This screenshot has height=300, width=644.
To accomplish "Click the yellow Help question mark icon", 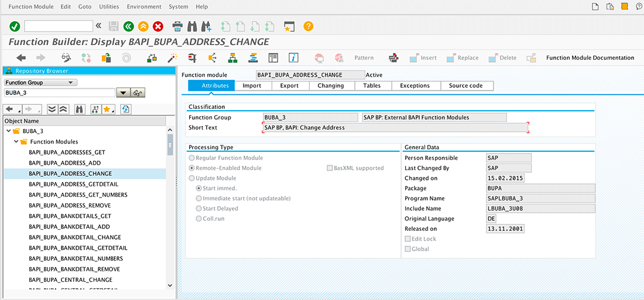I will (x=308, y=26).
